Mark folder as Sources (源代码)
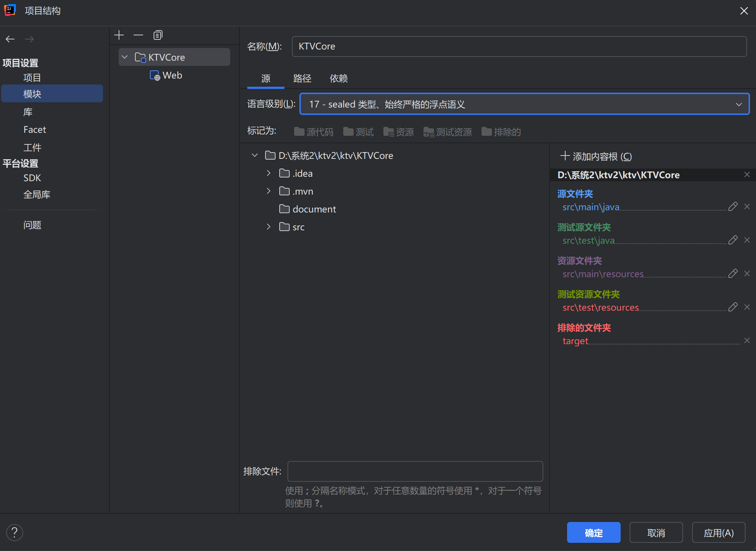 click(313, 132)
